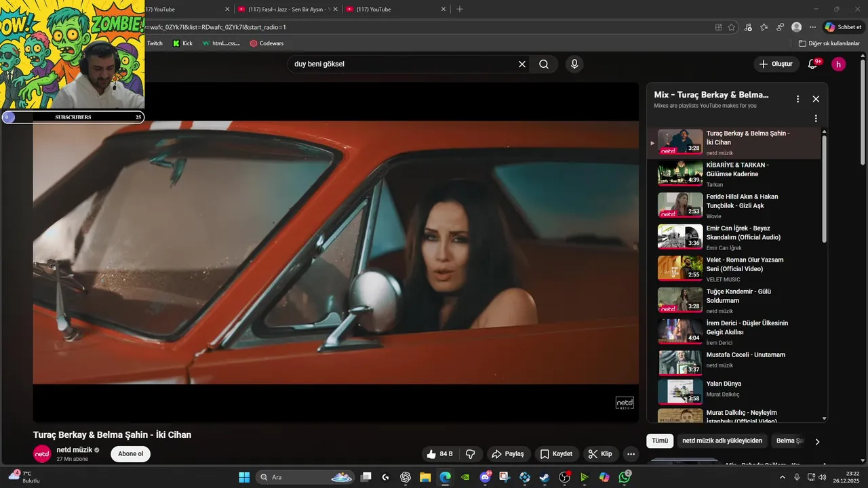Play Feride Hilal Akın - Gizli Aşk thumbnail

(680, 205)
